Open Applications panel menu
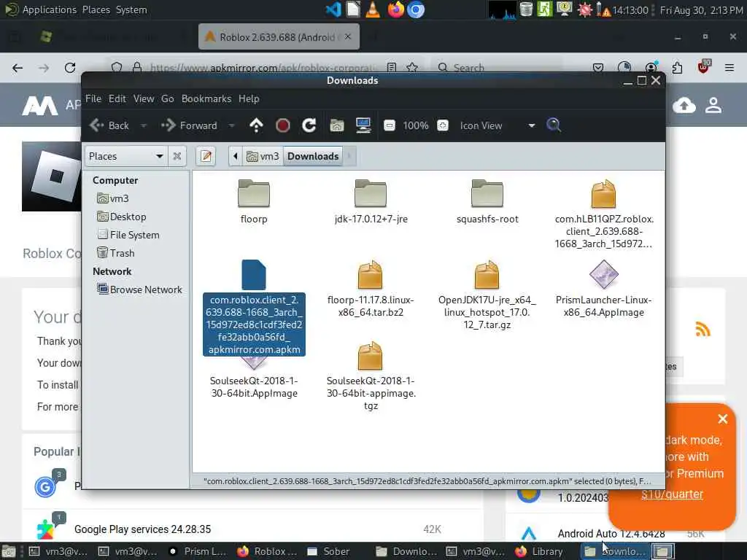The image size is (747, 560). pyautogui.click(x=49, y=9)
